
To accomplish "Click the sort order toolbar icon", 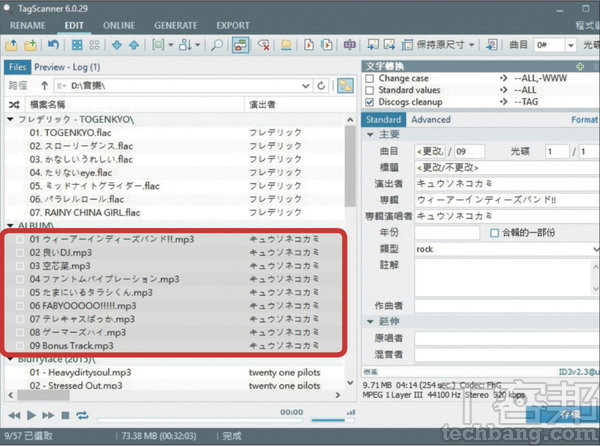I will [x=186, y=45].
